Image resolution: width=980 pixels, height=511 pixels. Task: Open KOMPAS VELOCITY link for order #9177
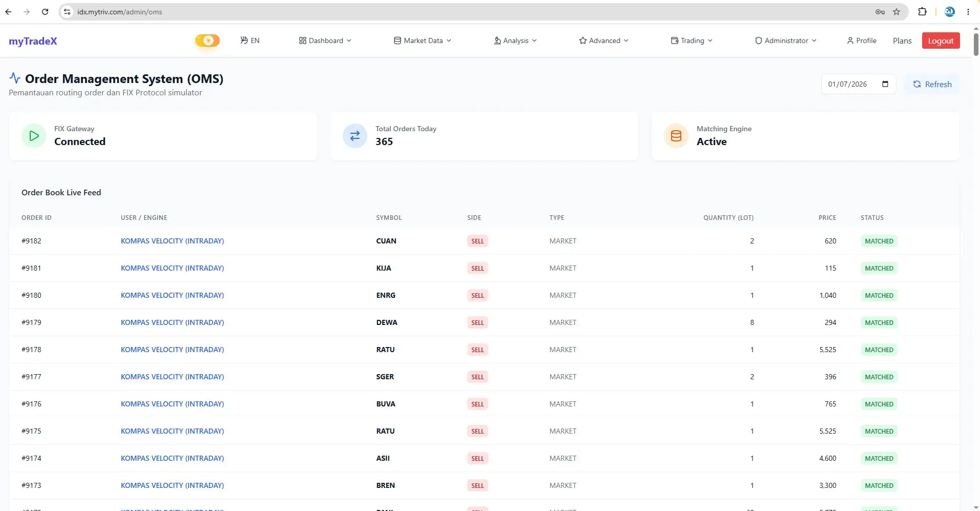(x=172, y=377)
